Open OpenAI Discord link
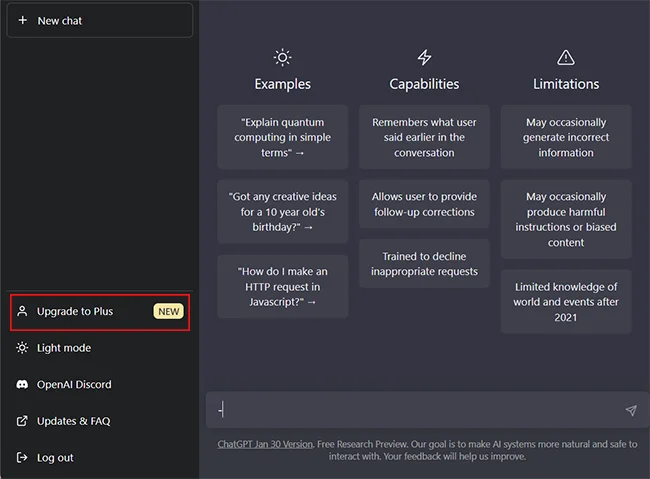 (100, 384)
